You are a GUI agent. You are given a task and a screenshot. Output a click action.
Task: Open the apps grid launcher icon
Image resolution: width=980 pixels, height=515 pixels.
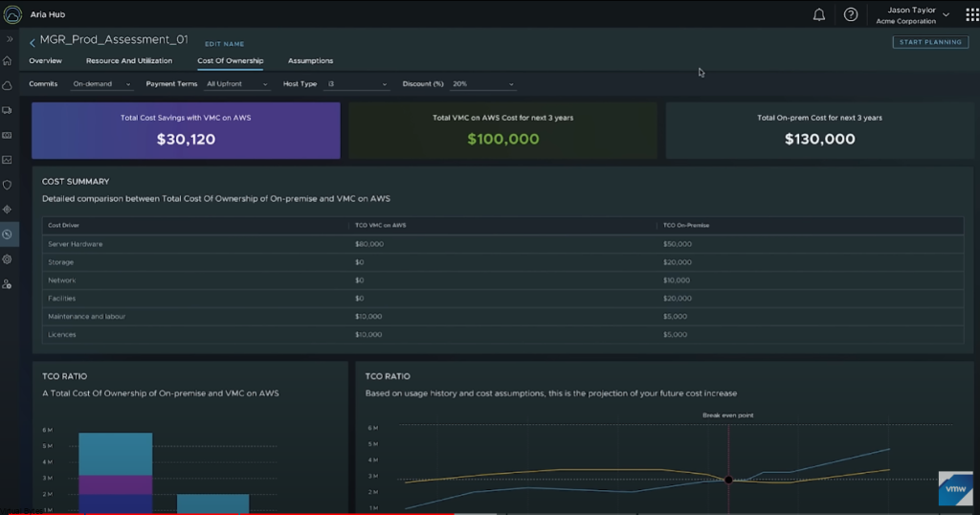[x=972, y=14]
